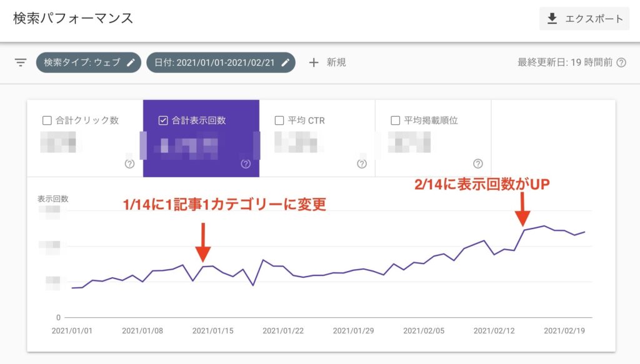This screenshot has height=364, width=640.
Task: Click the 2021/01/15 axis date
Action: (x=212, y=330)
